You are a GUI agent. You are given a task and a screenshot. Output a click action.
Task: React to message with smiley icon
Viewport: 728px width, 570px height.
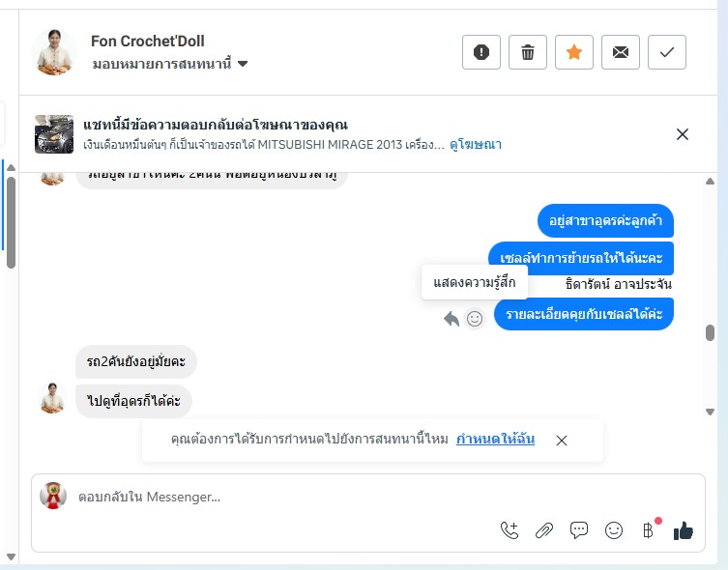[475, 319]
